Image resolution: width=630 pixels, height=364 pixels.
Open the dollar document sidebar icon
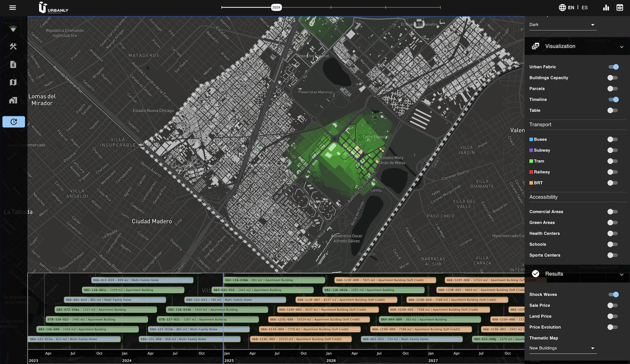pyautogui.click(x=13, y=64)
